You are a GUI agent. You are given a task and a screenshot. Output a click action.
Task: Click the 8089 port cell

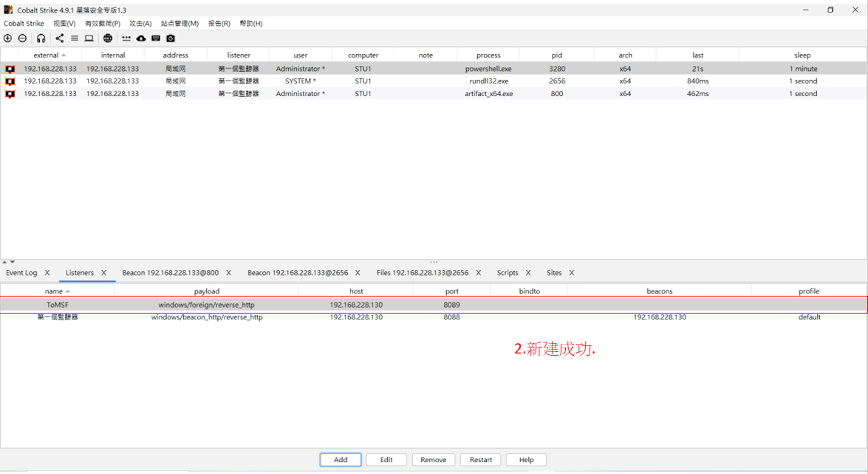click(x=451, y=305)
